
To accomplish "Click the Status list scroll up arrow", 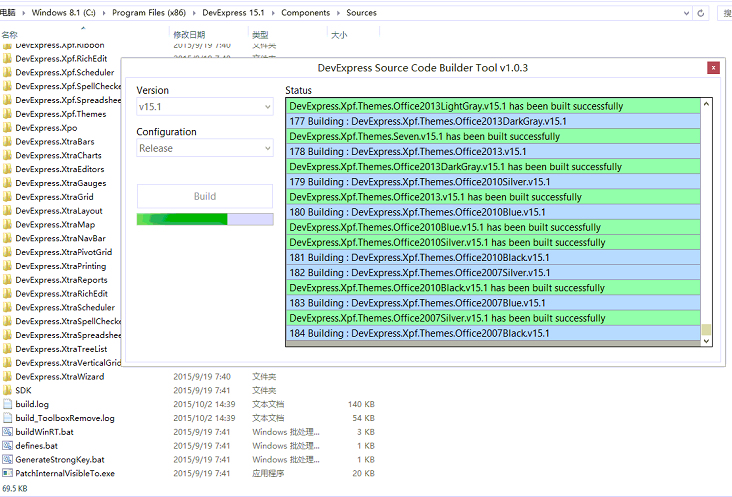I will [706, 104].
